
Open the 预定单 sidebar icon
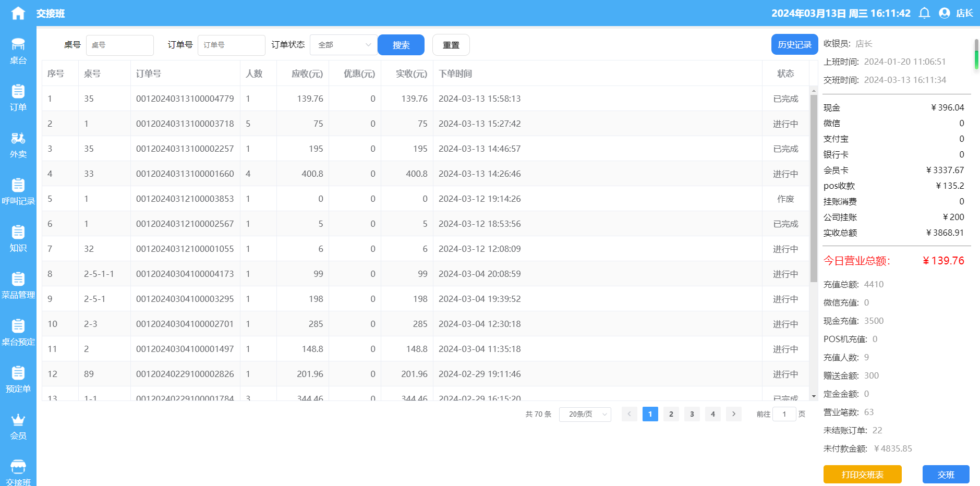click(18, 373)
